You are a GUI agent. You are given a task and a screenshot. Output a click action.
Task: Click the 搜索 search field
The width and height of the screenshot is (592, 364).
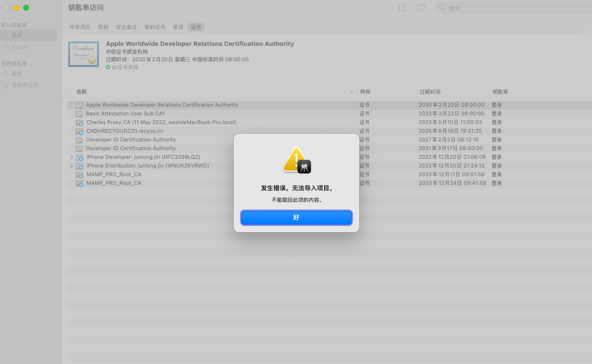[514, 8]
